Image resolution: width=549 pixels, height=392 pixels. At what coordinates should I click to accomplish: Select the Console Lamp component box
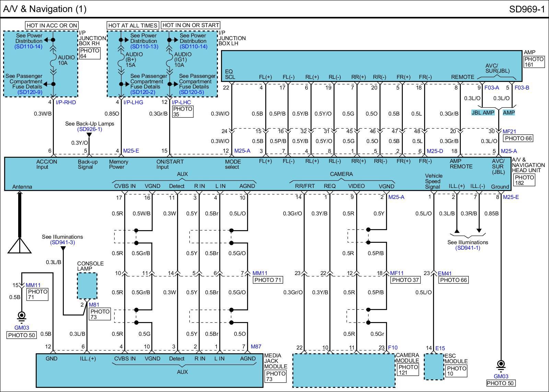(x=87, y=286)
